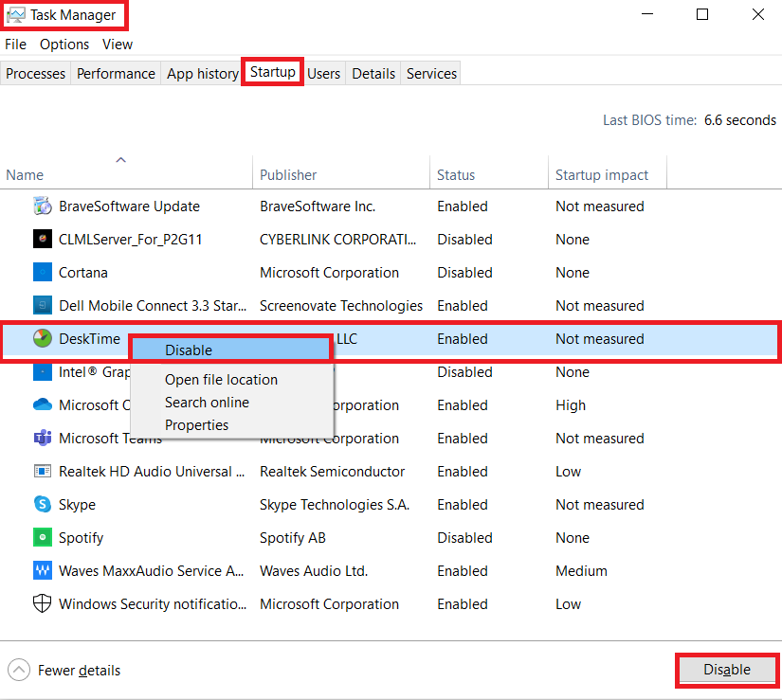Click the Intel Graphics row icon
The height and width of the screenshot is (700, 782).
[x=43, y=371]
